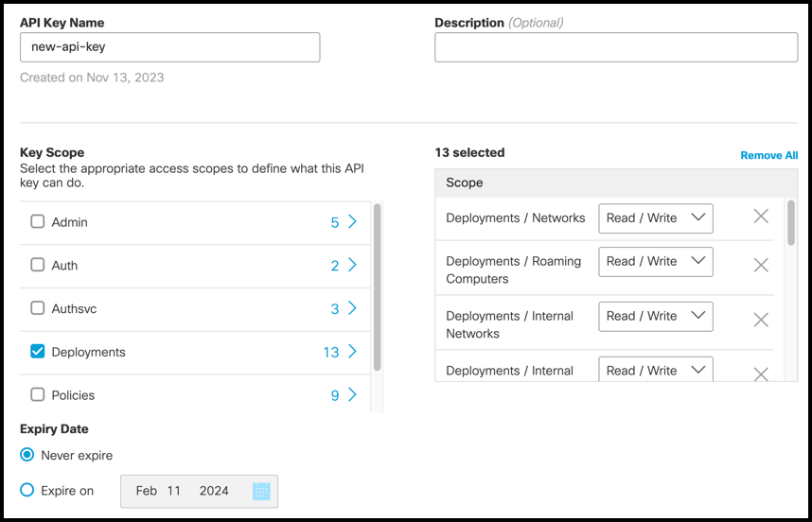The width and height of the screenshot is (812, 522).
Task: Click the Admin scope count 5
Action: pos(334,222)
